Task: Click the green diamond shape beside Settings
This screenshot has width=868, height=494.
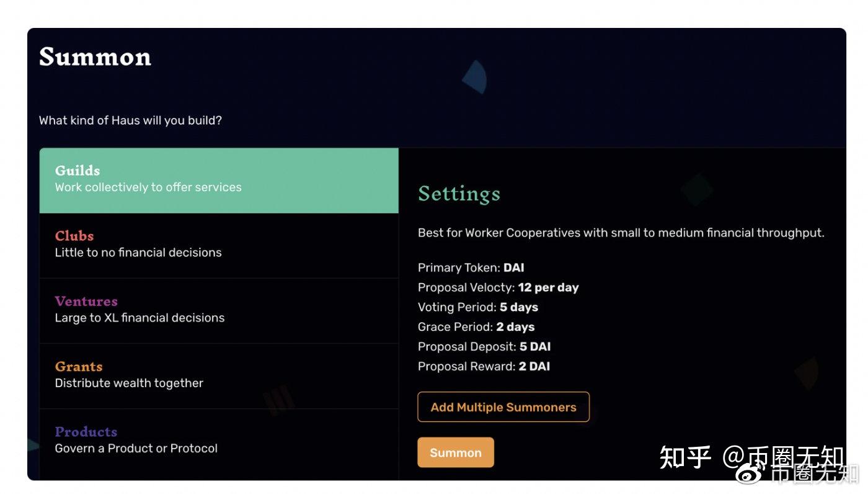Action: coord(697,189)
